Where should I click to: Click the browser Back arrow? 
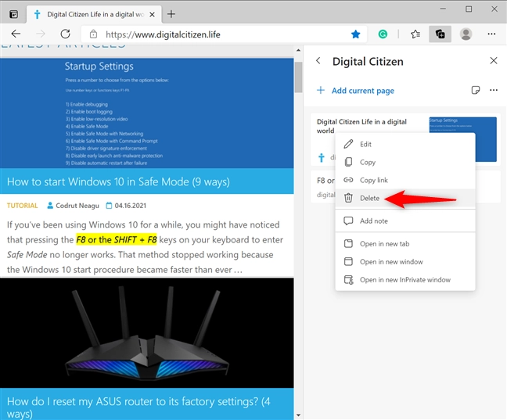[16, 34]
